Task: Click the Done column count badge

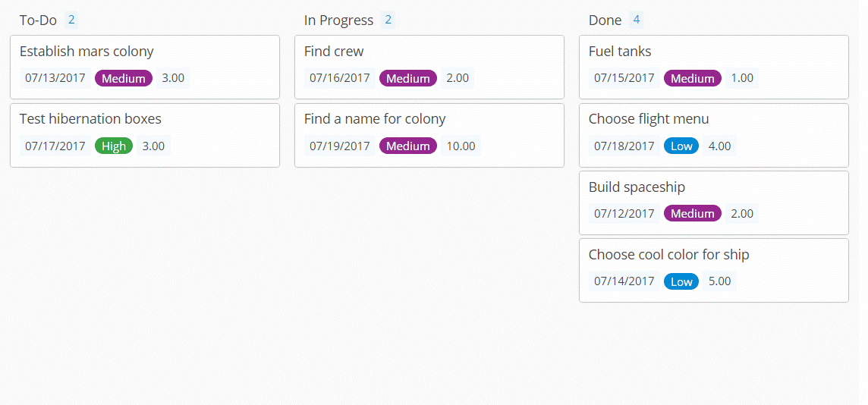Action: pyautogui.click(x=636, y=20)
